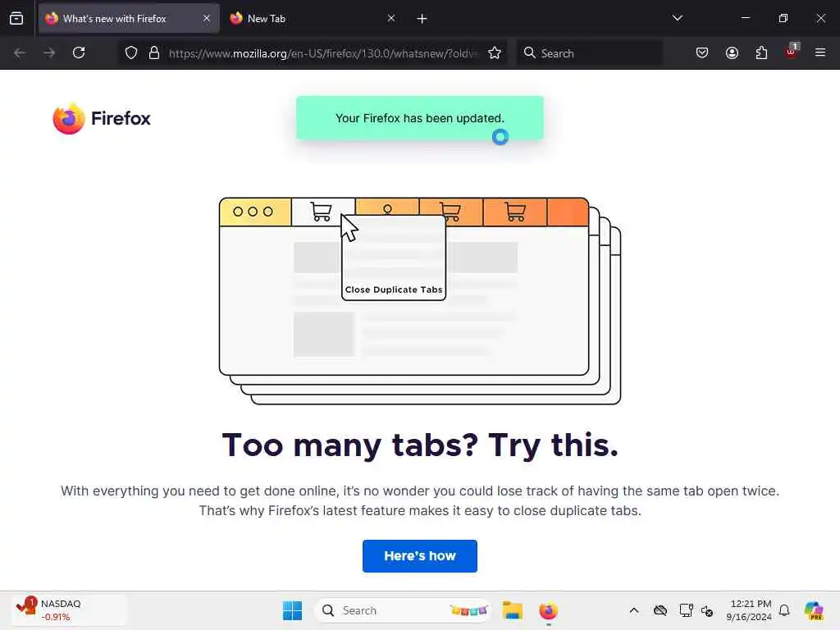Click the Here's how button
This screenshot has width=840, height=630.
[419, 556]
